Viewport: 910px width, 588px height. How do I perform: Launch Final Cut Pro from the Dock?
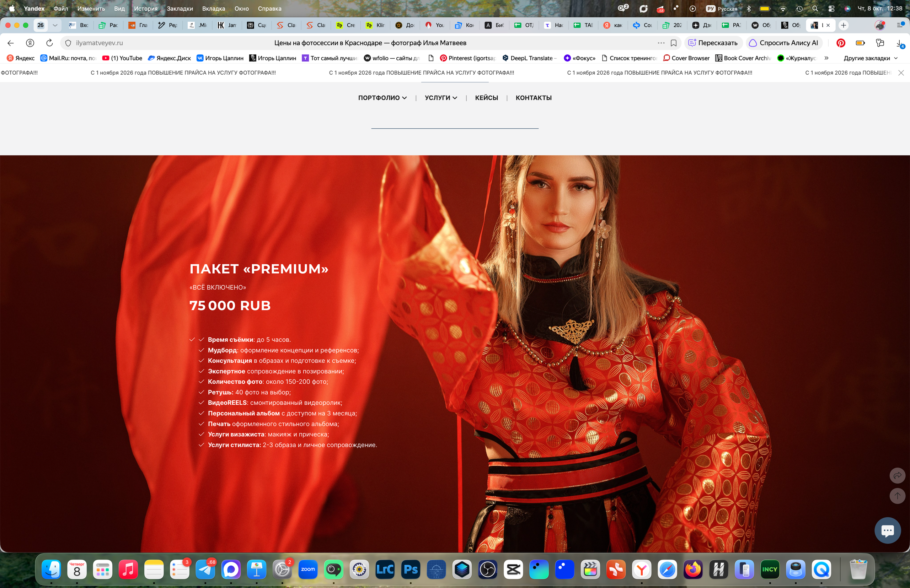pyautogui.click(x=590, y=570)
